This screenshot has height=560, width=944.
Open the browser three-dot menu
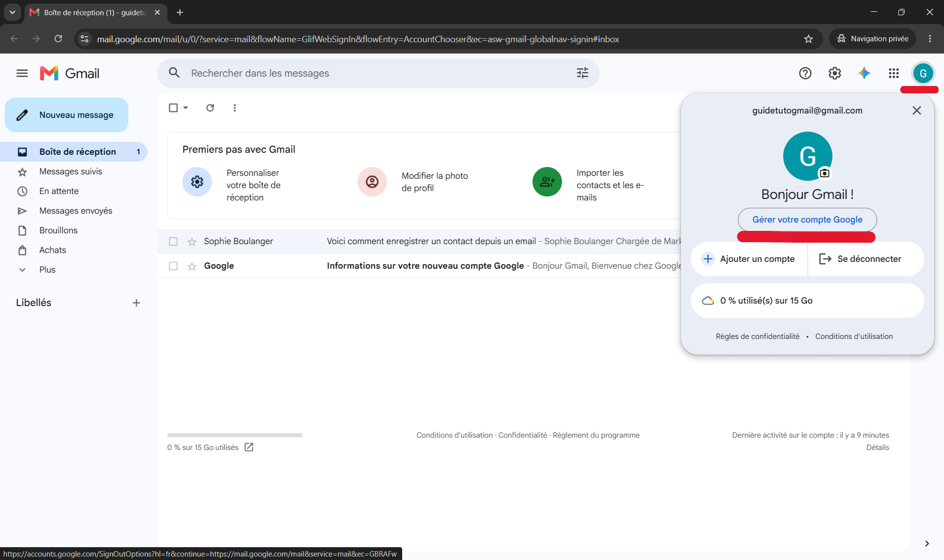tap(930, 39)
